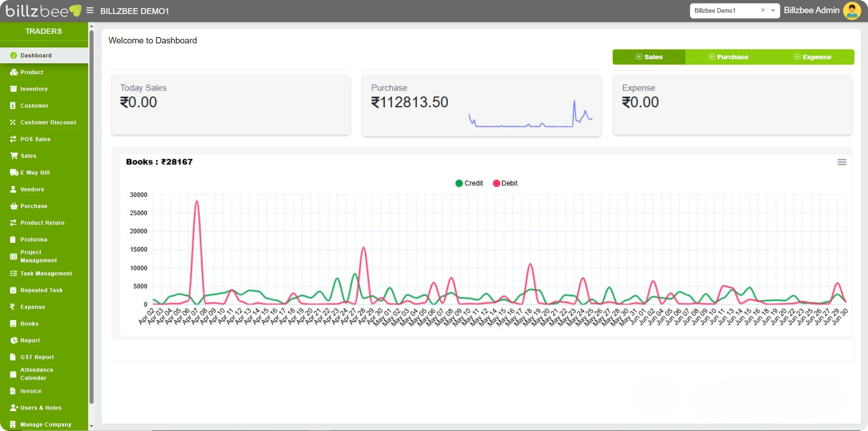Open the chart hamburger menu icon
Screen dimensions: 868x431
coord(842,162)
